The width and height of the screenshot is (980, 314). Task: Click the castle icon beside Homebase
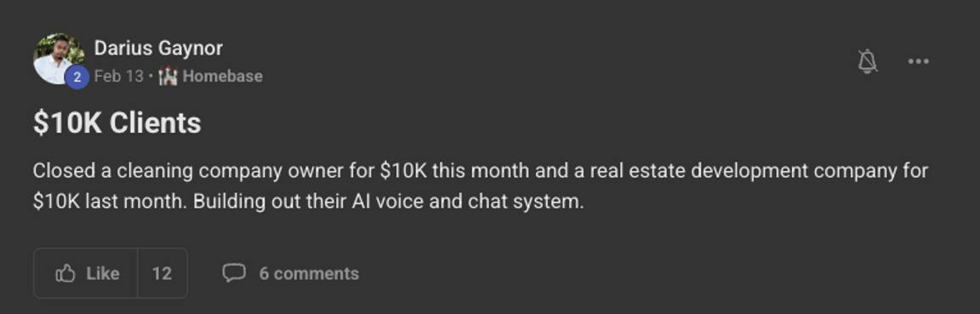tap(168, 77)
